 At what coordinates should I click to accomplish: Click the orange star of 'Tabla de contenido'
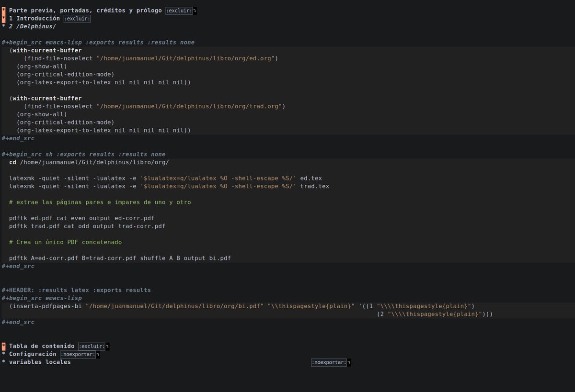point(3,347)
